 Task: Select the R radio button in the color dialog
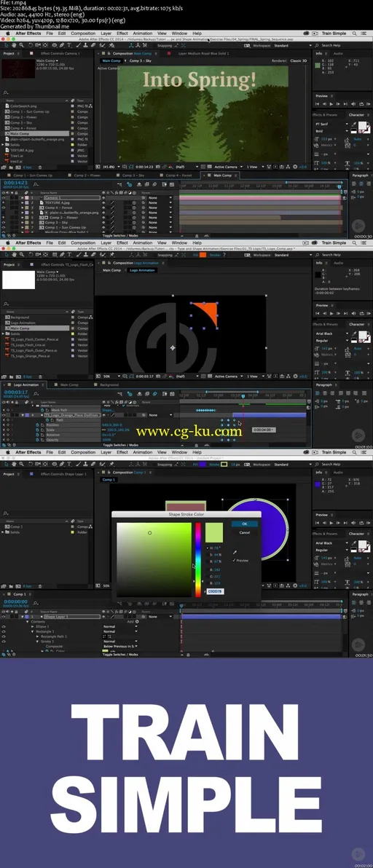point(208,569)
